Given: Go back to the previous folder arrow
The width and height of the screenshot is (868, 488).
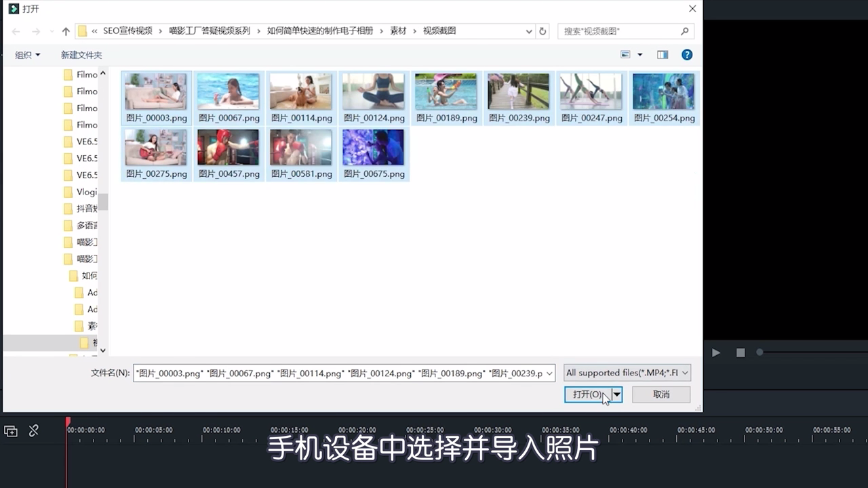Looking at the screenshot, I should tap(16, 31).
